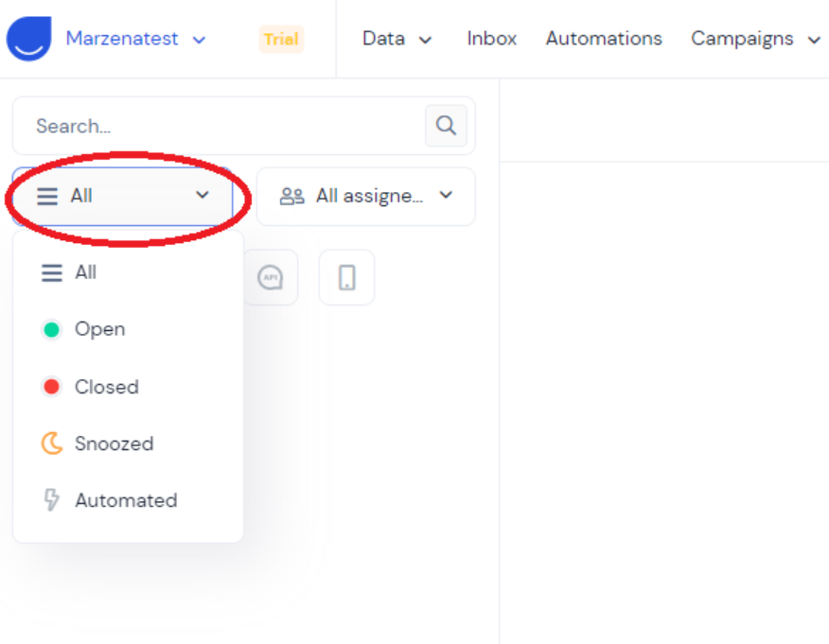Select the API channel icon
The image size is (829, 644).
point(271,278)
